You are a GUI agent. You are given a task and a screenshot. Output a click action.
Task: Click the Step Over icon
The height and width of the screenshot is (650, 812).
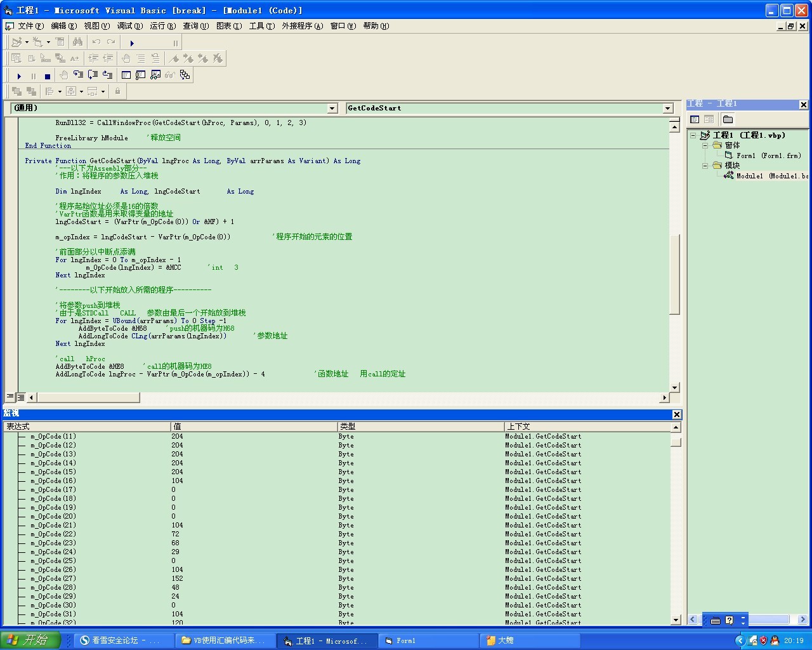(93, 75)
